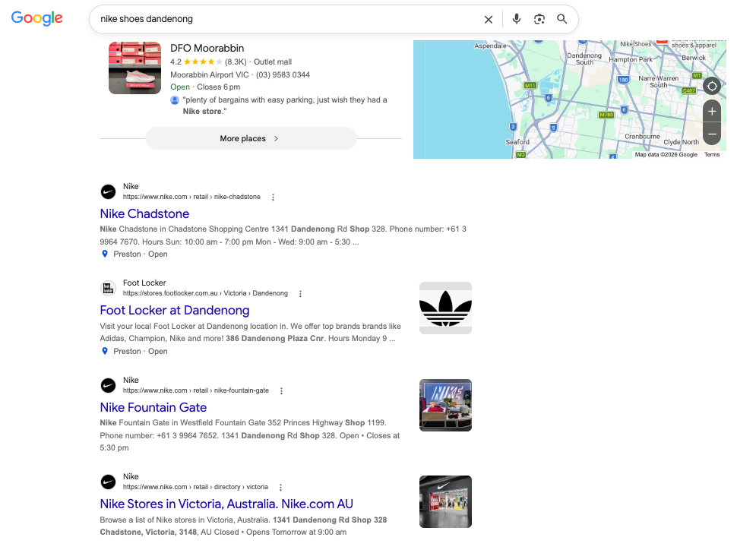Click Cranbourne label on the map
The image size is (756, 553).
[x=642, y=137]
